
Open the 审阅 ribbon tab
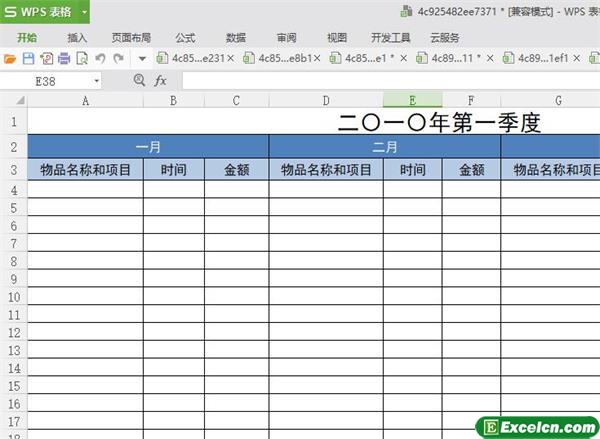pyautogui.click(x=286, y=38)
